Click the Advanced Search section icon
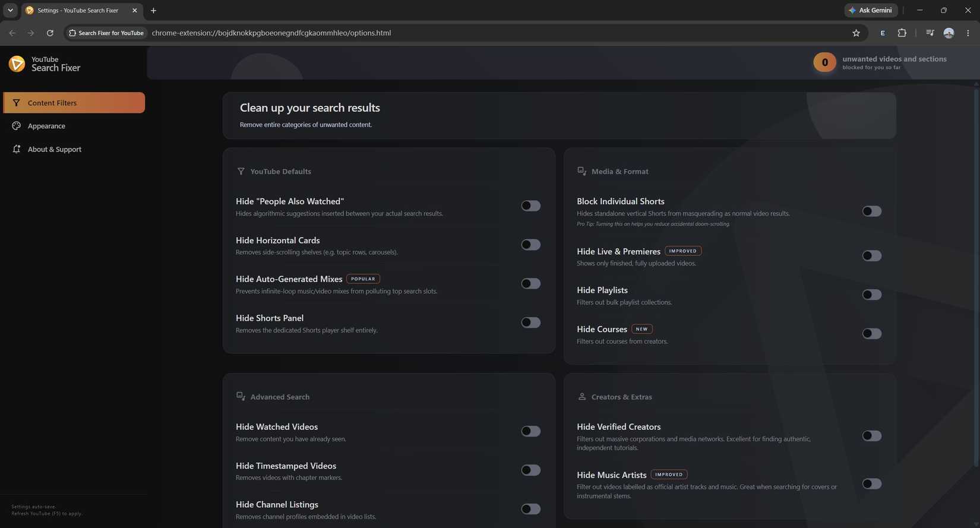 tap(241, 396)
